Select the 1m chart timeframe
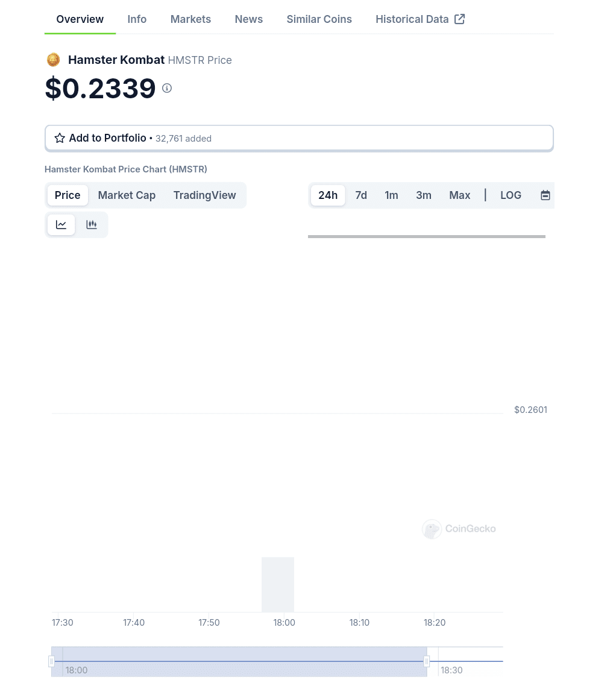This screenshot has height=683, width=616. tap(391, 195)
